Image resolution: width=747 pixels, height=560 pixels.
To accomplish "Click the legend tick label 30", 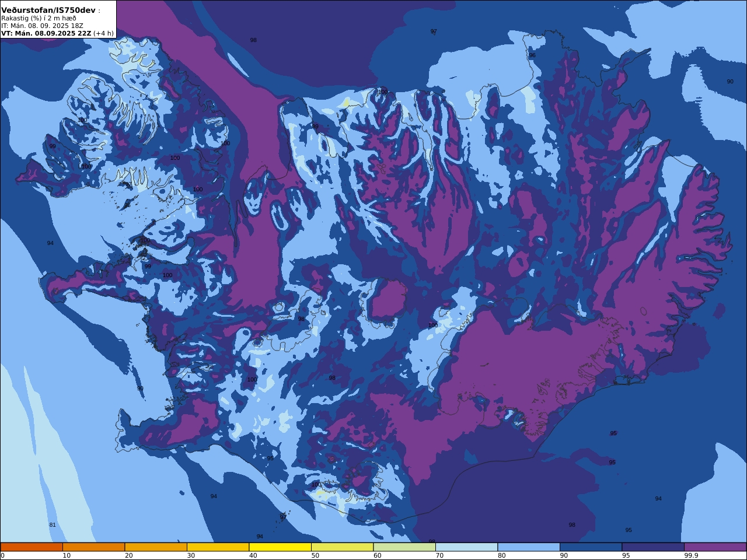I will point(191,555).
